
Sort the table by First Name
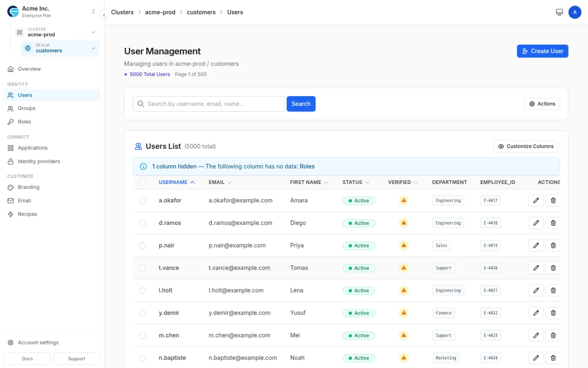coord(309,182)
